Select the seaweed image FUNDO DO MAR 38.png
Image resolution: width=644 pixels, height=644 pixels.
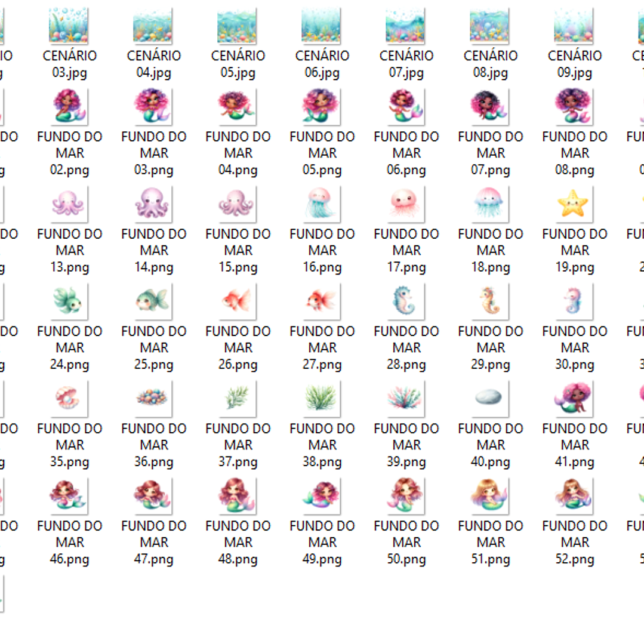[x=322, y=398]
